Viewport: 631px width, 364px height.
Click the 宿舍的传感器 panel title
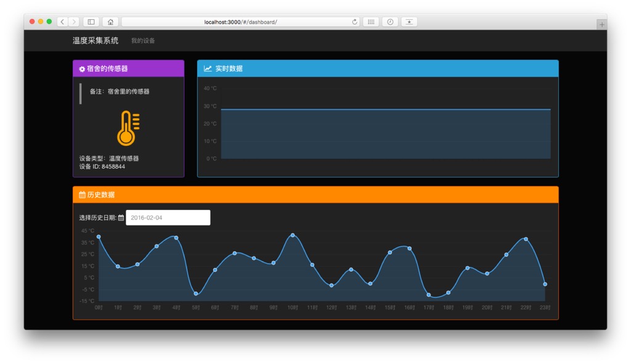[x=107, y=69]
